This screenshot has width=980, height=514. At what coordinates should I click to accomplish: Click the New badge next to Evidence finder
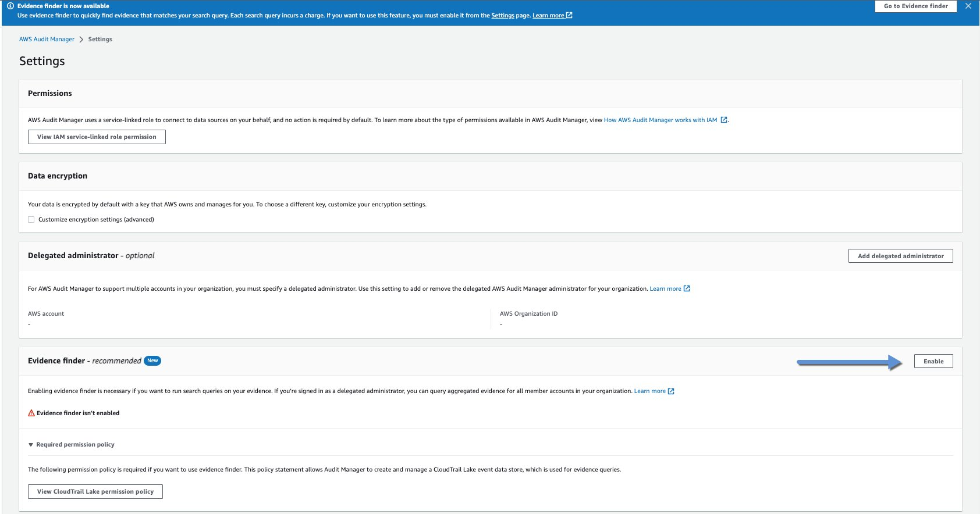(x=152, y=360)
